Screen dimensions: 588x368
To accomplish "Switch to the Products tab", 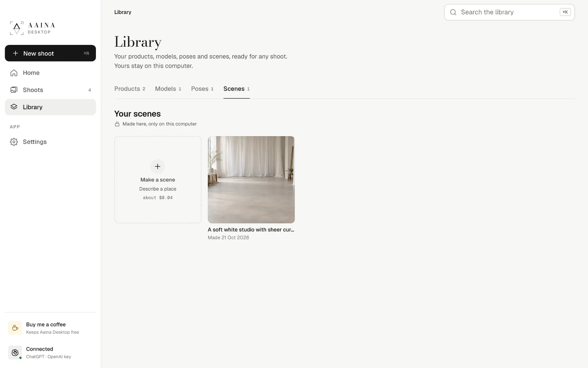I will [x=130, y=89].
